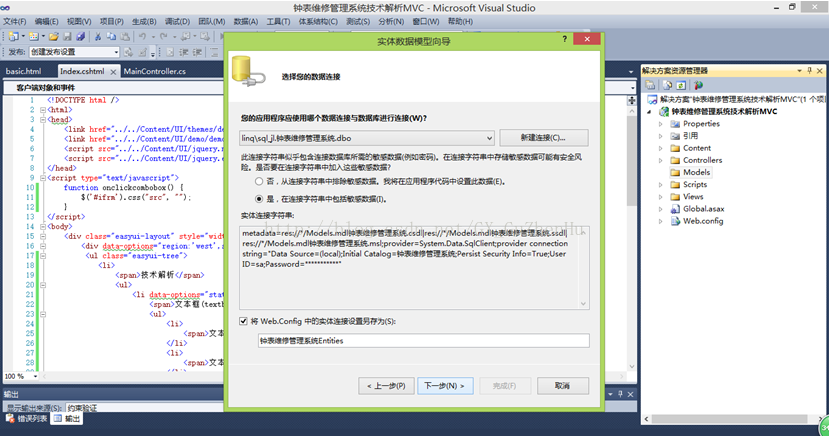
Task: Collapse the head tag outlining on line 3
Action: [43, 119]
